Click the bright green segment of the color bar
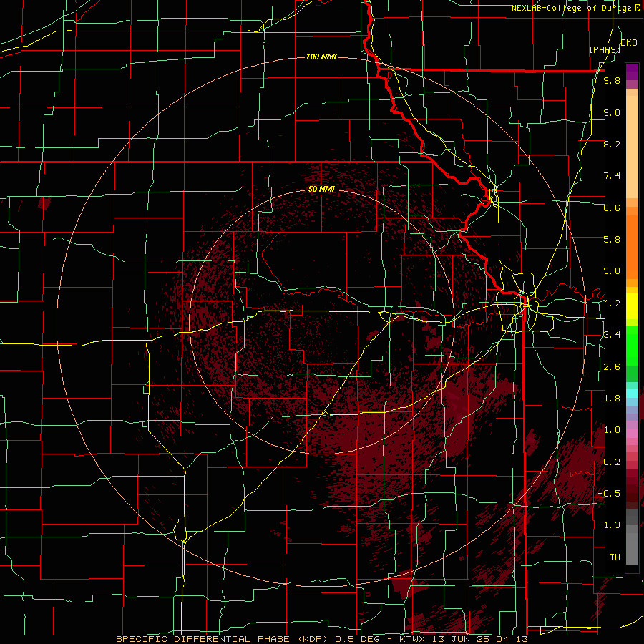The image size is (644, 644). 632,345
